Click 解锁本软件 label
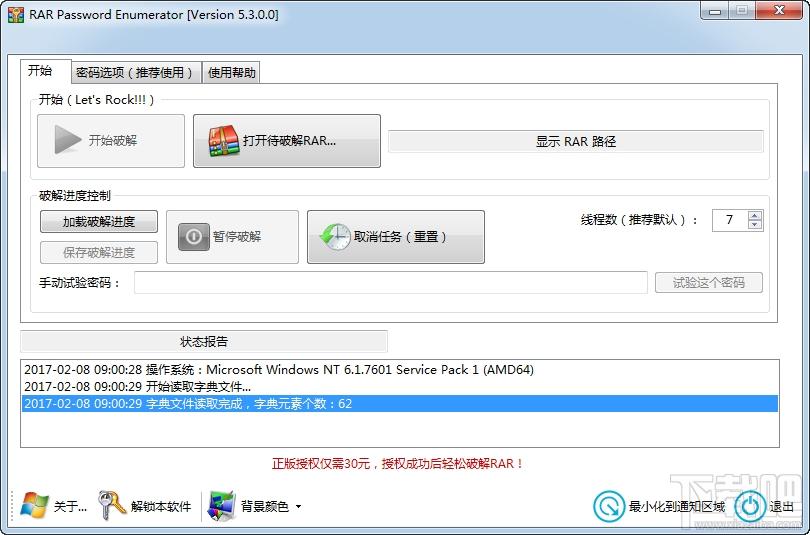This screenshot has height=535, width=810. point(161,507)
